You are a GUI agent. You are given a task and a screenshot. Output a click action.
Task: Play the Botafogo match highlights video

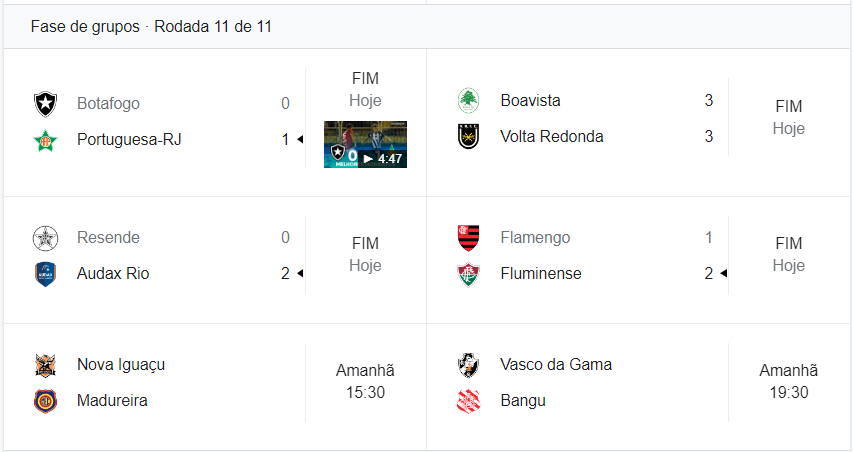(365, 144)
